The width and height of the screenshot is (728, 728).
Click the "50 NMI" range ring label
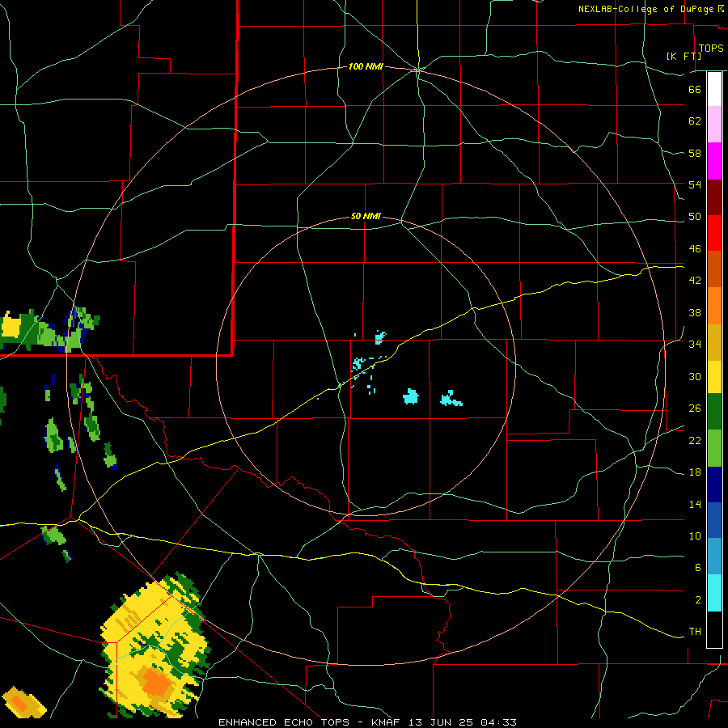366,216
